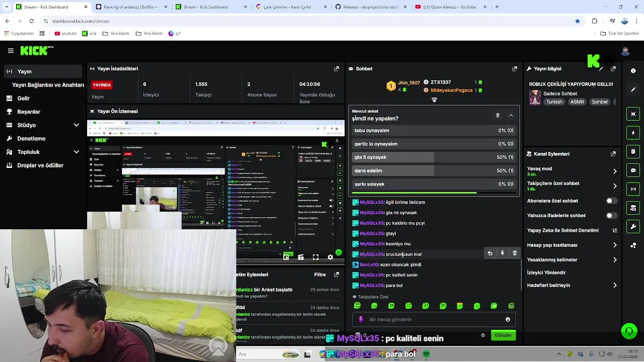Open Gelir in the left sidebar
The image size is (644, 362).
pyautogui.click(x=43, y=98)
